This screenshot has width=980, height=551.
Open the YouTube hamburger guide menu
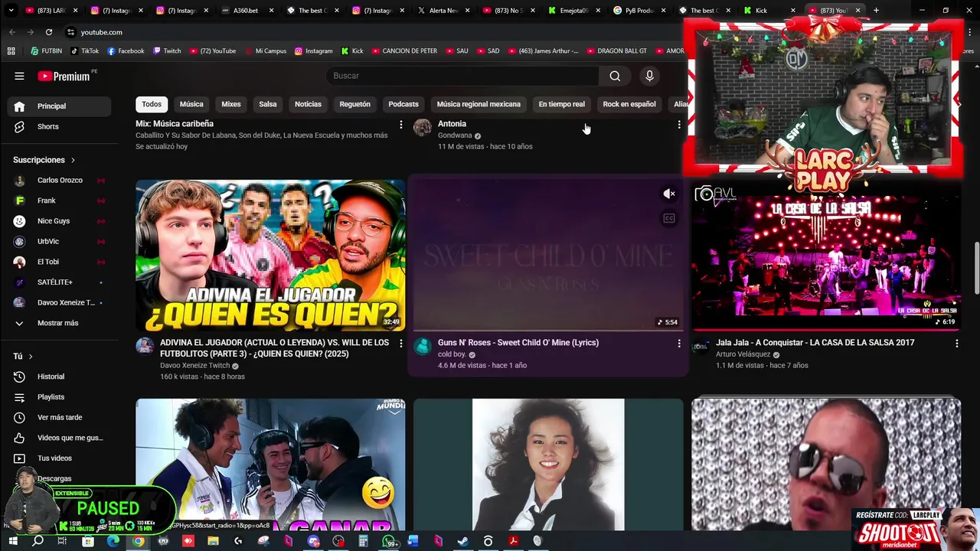[19, 76]
